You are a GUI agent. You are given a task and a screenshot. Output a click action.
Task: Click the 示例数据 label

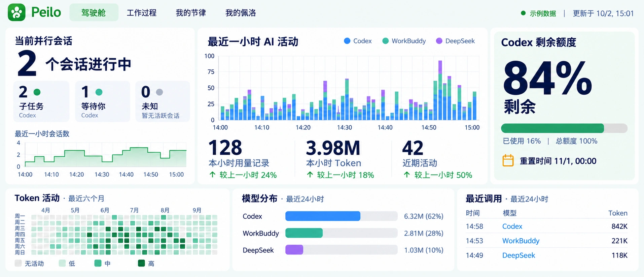pyautogui.click(x=543, y=13)
